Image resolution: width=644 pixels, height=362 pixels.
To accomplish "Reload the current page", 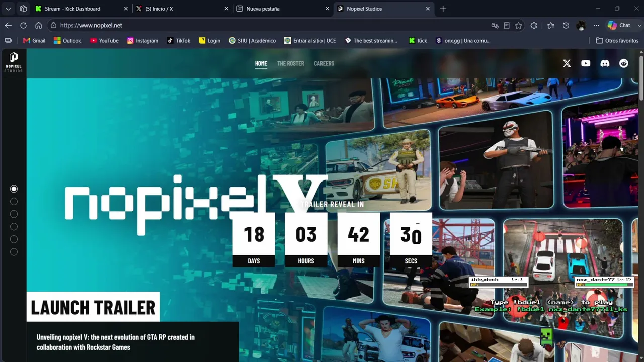I will [x=23, y=25].
